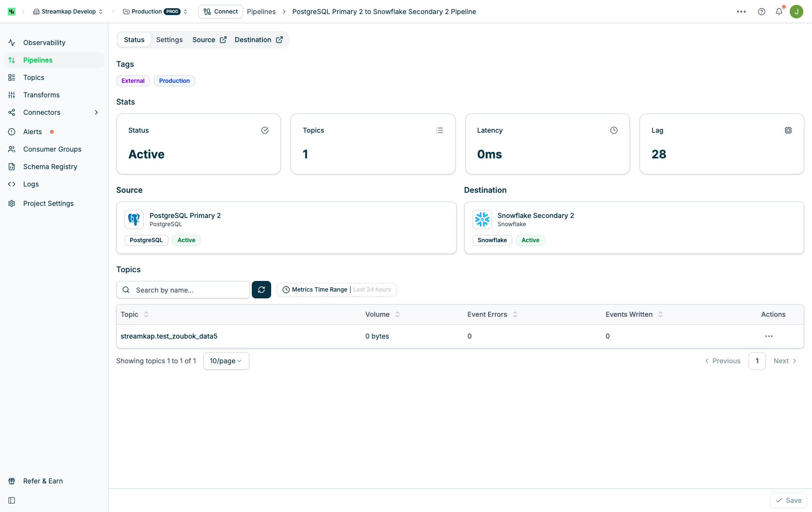812x512 pixels.
Task: Click the Consumer Groups people icon
Action: [12, 149]
